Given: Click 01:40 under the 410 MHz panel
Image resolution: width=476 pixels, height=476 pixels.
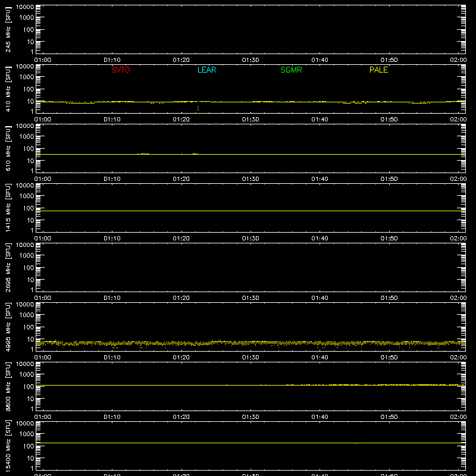Looking at the screenshot, I should [320, 120].
